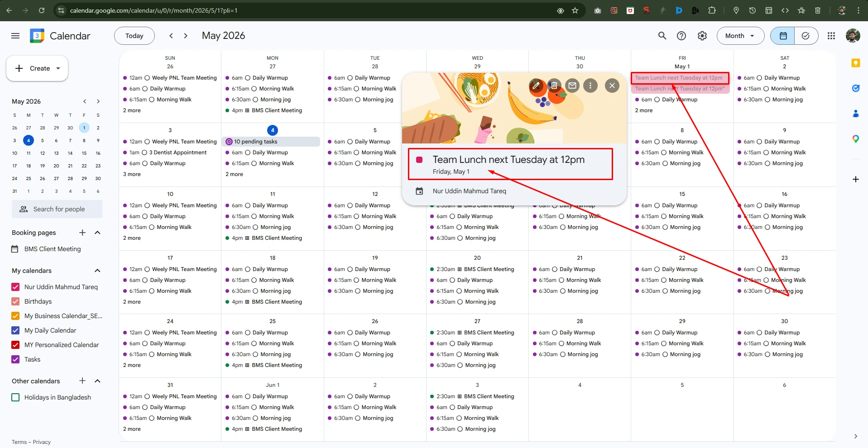Collapse the Other calendars section
The width and height of the screenshot is (868, 448).
coord(97,381)
